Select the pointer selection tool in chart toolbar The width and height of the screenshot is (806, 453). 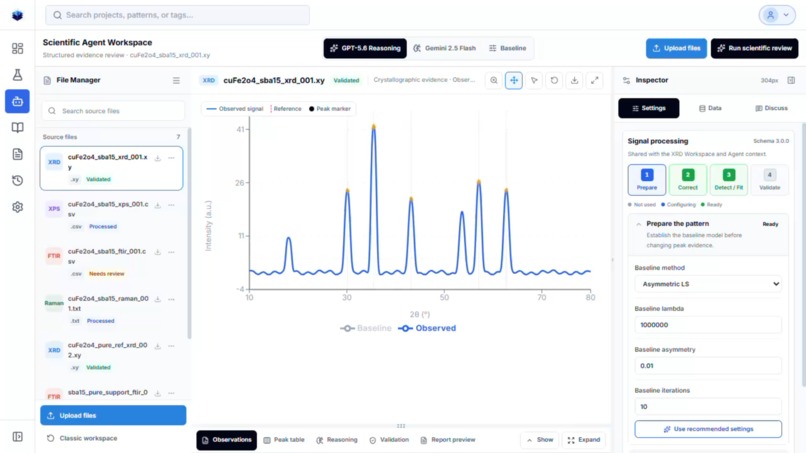click(x=534, y=80)
